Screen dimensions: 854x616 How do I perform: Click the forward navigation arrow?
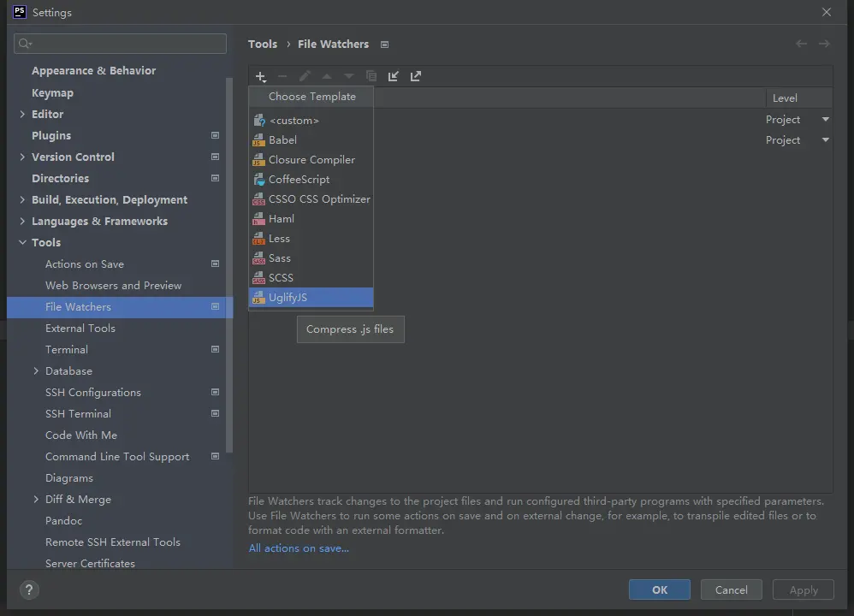coord(824,44)
